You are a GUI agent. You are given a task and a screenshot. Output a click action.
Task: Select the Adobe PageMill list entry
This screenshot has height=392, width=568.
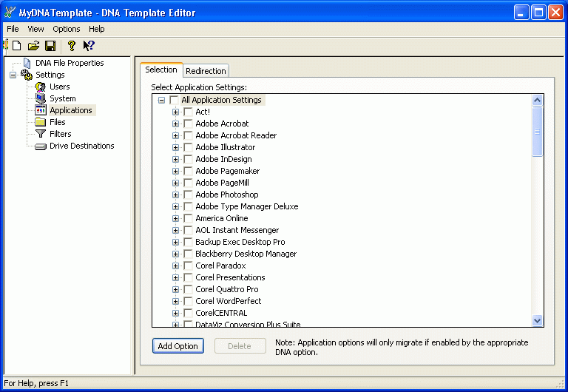[222, 183]
